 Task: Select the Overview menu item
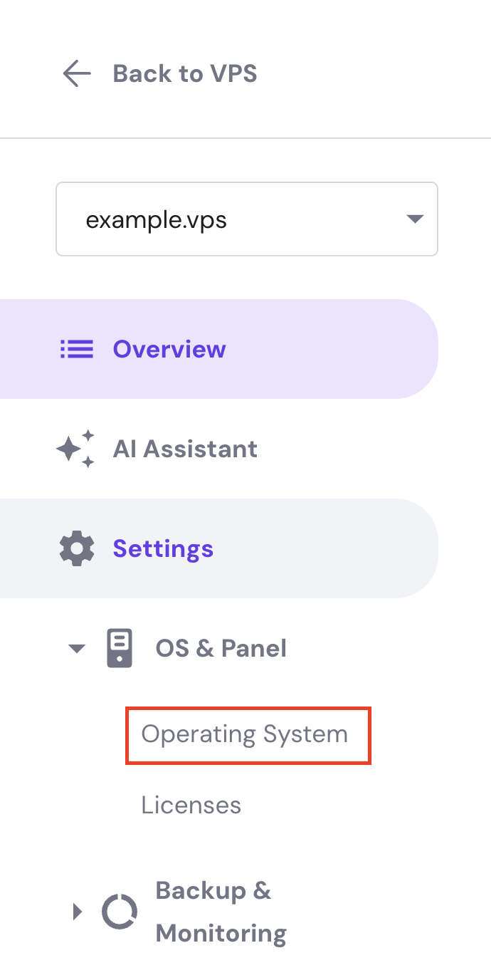click(169, 350)
